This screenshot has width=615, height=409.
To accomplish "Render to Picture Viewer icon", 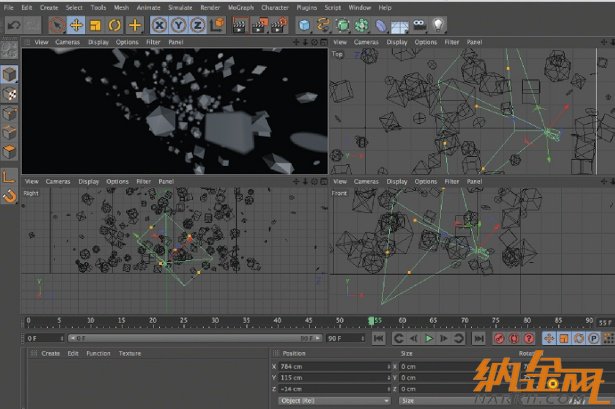I will point(260,25).
